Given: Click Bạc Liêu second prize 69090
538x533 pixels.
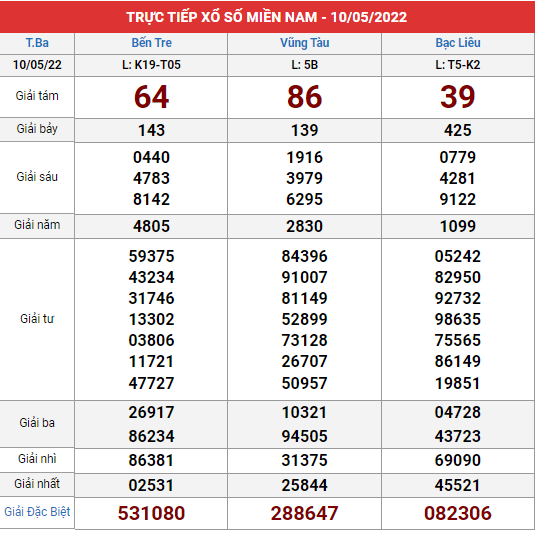Looking at the screenshot, I should pos(457,460).
